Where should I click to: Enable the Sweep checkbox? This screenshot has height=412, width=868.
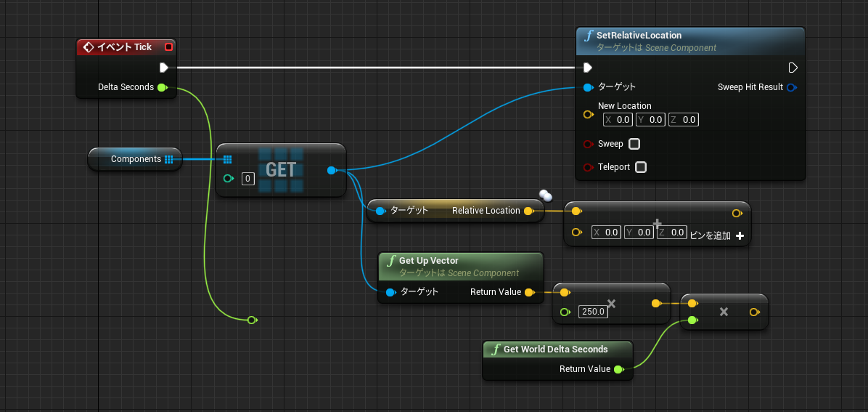click(x=634, y=144)
